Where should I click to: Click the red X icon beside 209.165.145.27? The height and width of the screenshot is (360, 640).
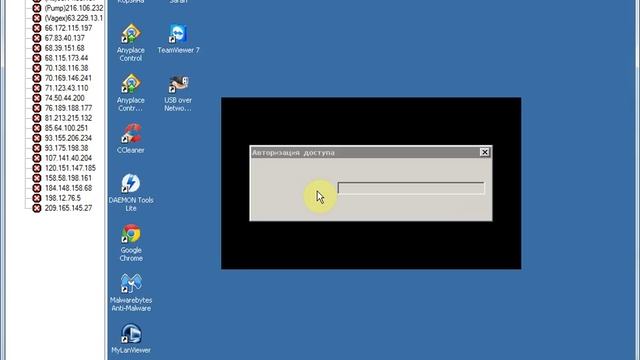[37, 208]
